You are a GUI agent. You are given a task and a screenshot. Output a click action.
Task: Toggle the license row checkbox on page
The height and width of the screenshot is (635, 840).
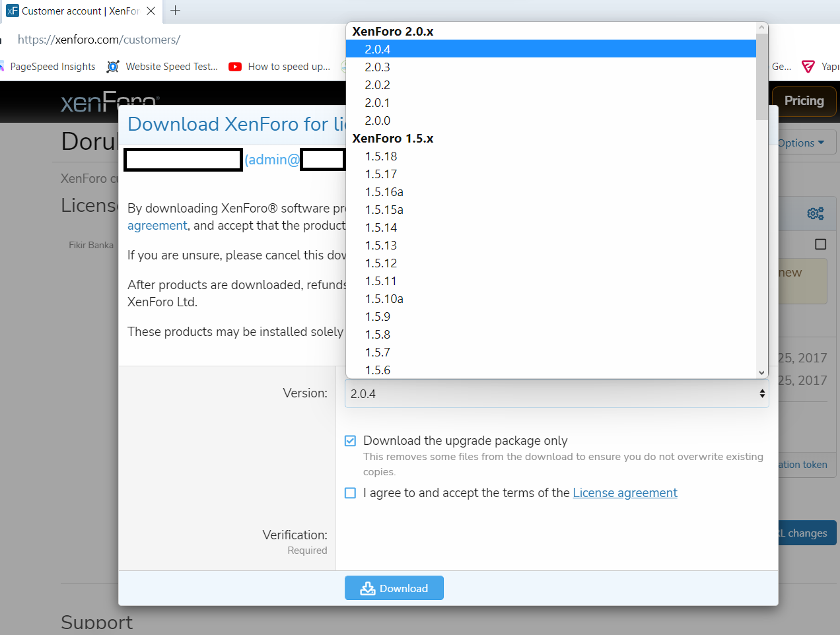[821, 244]
